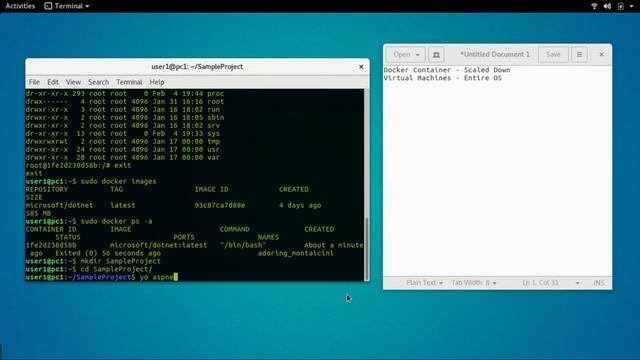This screenshot has width=640, height=360.
Task: Click the Save button in text editor
Action: (x=553, y=54)
